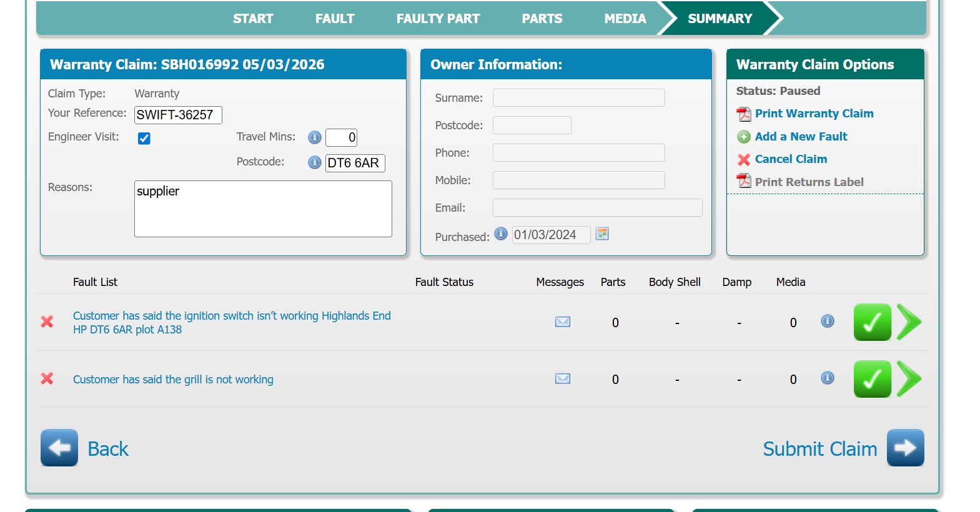Expand ignition switch fault with green arrow
980x512 pixels.
click(x=909, y=322)
